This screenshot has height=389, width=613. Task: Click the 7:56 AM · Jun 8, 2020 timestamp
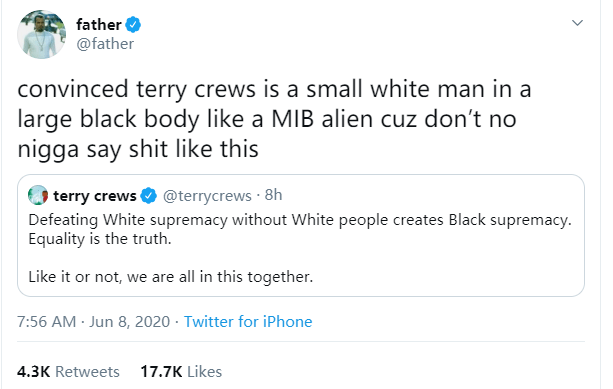pos(93,322)
